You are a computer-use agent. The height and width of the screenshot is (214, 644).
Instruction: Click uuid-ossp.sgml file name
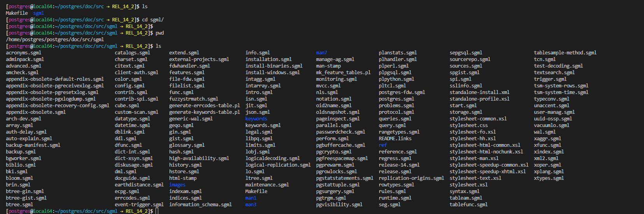[x=553, y=119]
